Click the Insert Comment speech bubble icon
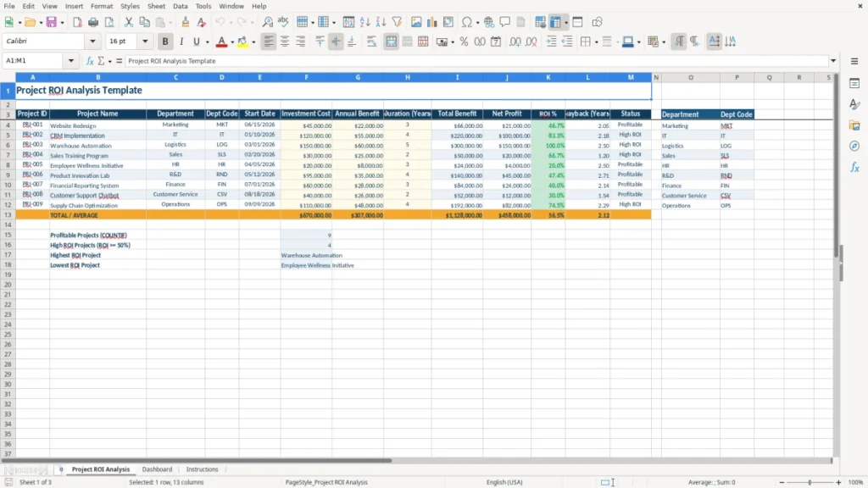868x488 pixels. click(x=505, y=22)
